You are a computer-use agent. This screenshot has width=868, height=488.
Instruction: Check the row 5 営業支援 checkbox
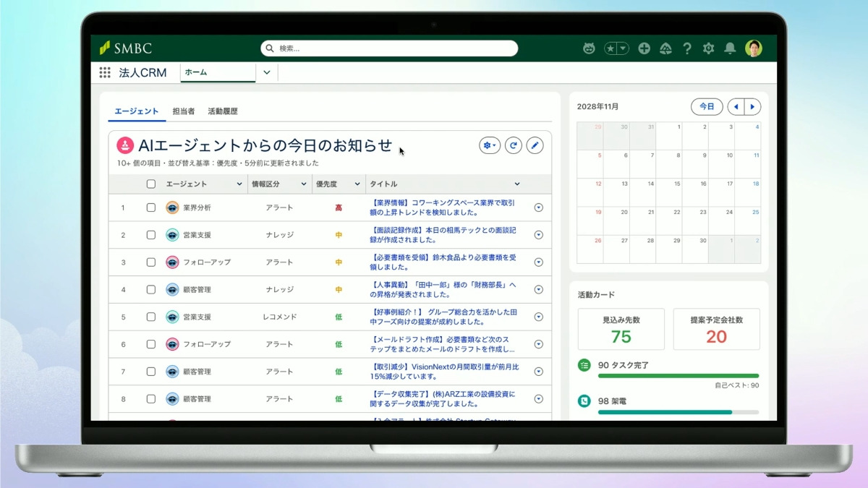click(x=151, y=317)
